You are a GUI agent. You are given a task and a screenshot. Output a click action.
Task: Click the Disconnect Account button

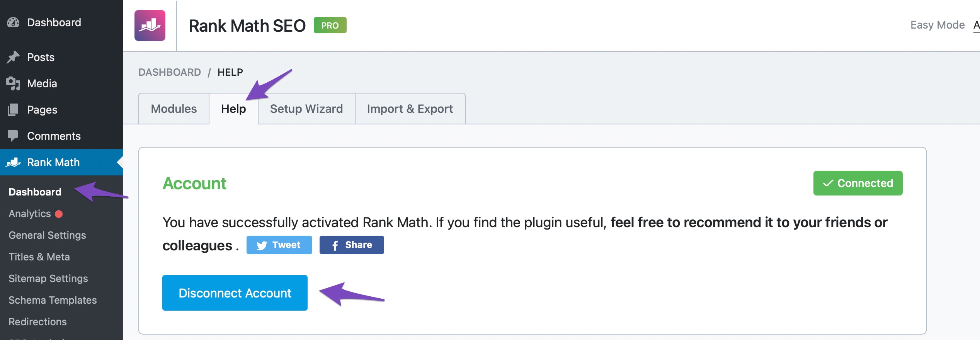[235, 293]
